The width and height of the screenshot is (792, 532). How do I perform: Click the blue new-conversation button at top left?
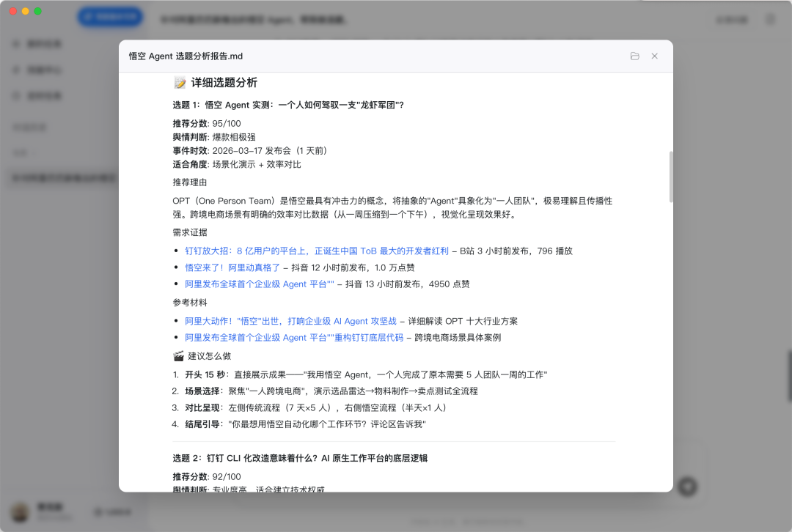click(110, 17)
